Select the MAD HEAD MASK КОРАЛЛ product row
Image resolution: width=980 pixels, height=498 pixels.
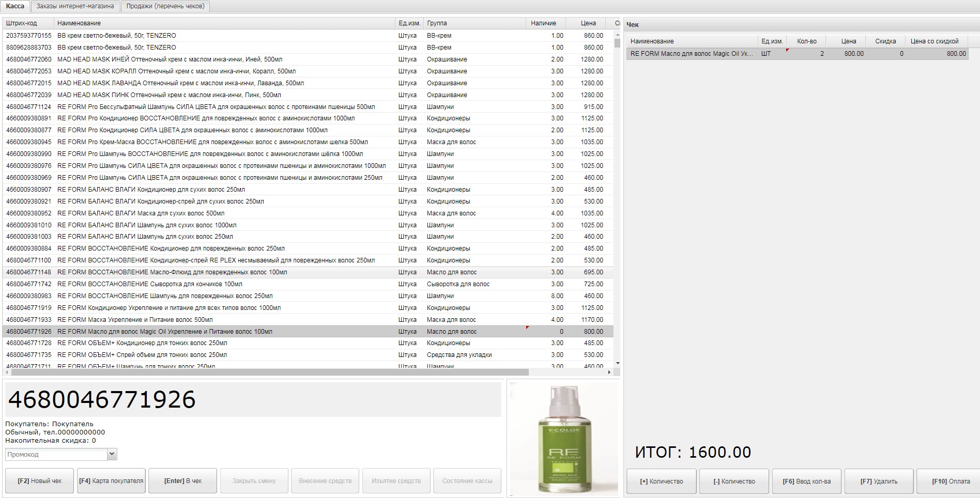point(308,71)
